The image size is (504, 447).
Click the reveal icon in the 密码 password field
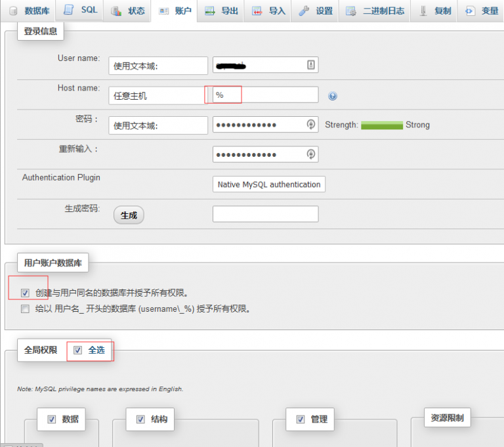311,125
